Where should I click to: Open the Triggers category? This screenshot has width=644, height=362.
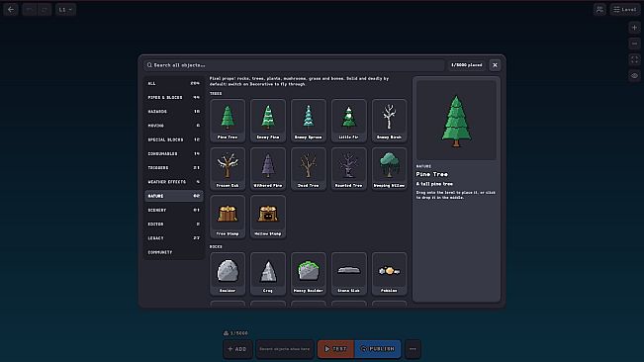pos(174,167)
